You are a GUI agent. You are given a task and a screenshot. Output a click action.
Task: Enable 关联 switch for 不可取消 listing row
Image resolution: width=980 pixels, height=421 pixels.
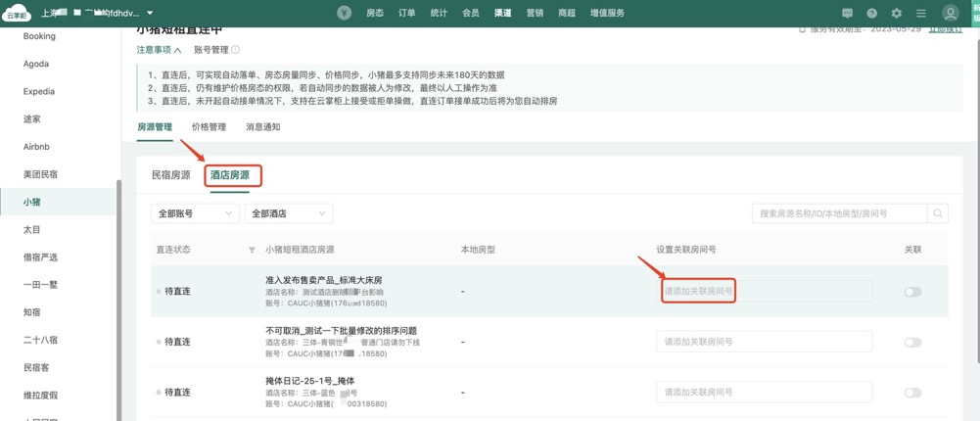(912, 343)
